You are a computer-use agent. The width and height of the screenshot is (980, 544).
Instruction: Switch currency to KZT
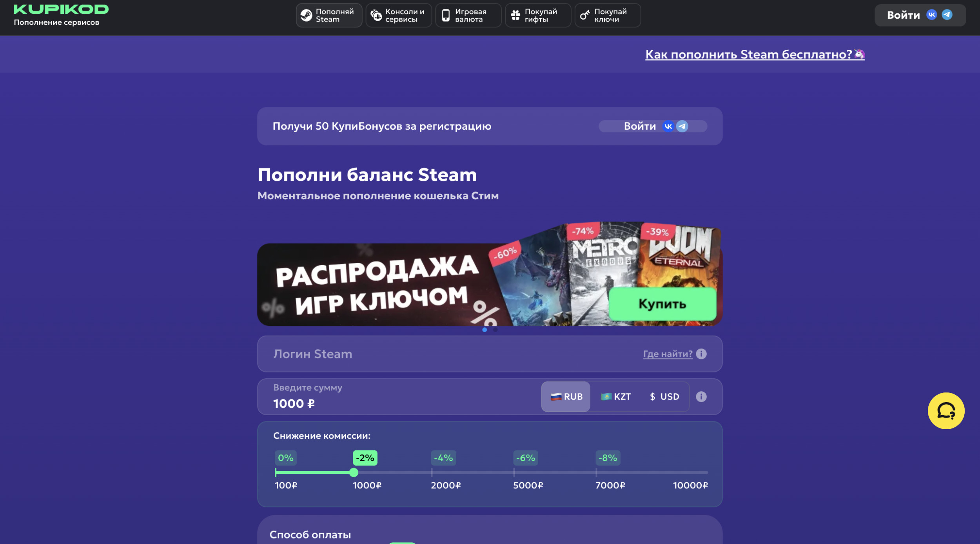click(615, 397)
